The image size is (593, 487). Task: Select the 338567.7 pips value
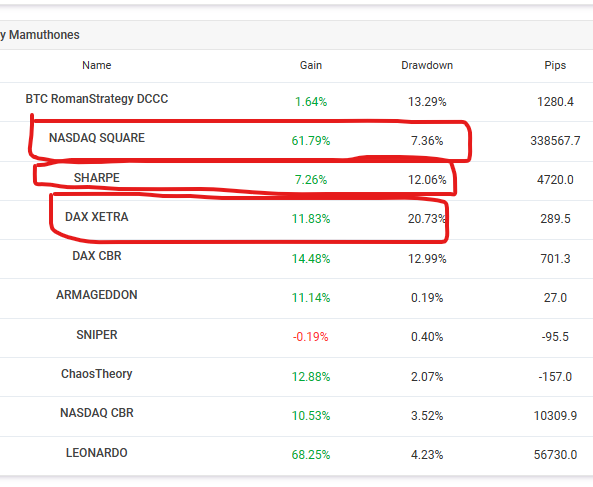555,141
